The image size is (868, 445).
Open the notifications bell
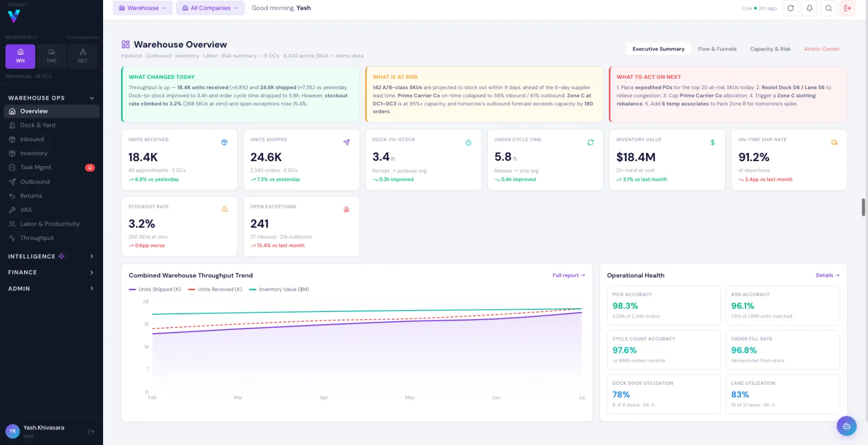click(x=809, y=8)
